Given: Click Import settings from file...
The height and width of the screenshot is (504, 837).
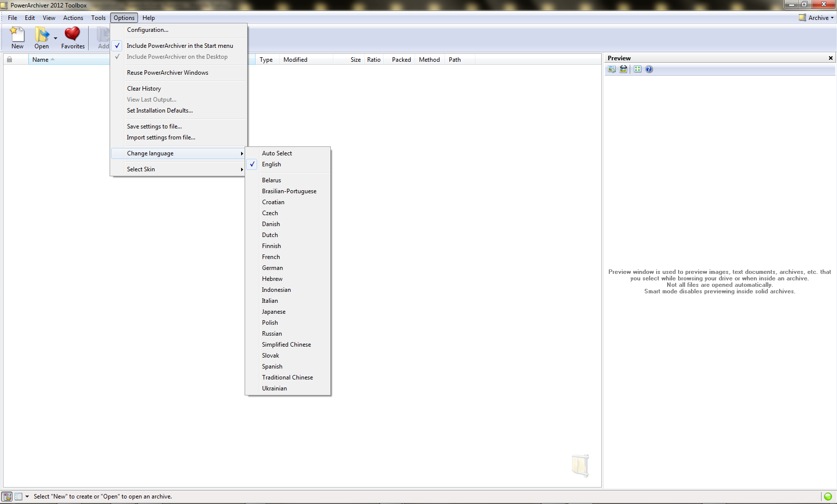Looking at the screenshot, I should (x=179, y=137).
